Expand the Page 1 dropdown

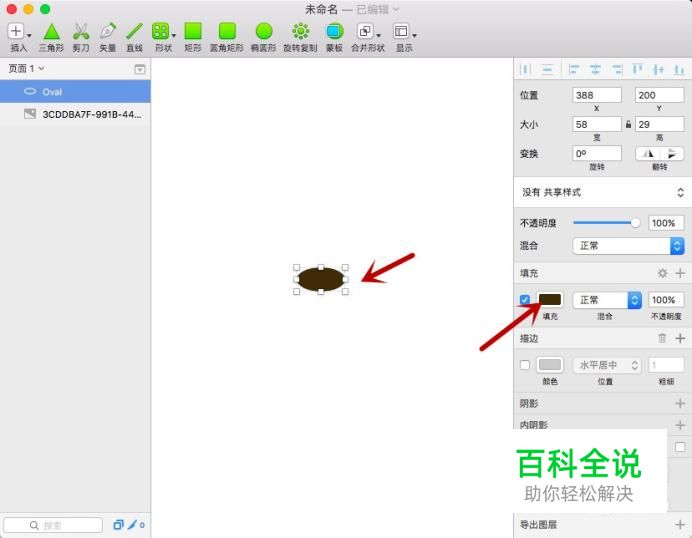26,68
